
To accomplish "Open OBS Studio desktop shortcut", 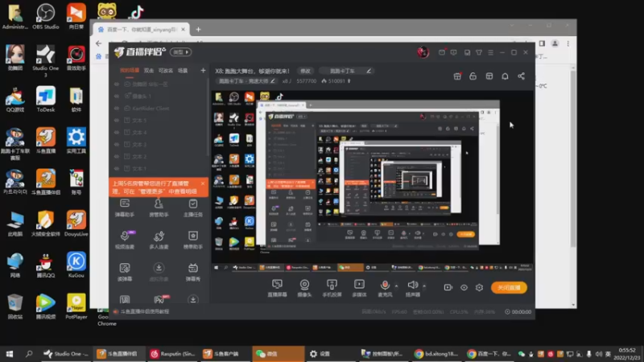I will pos(46,16).
